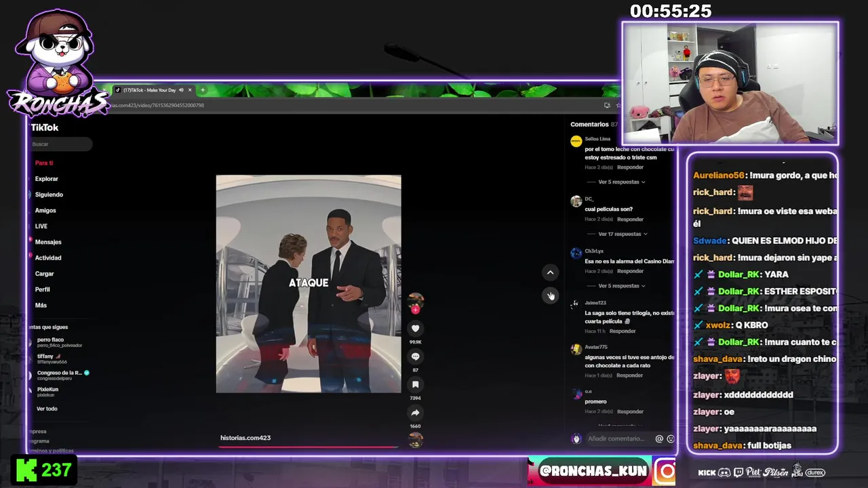Click the Discord icon in sponsor bar
This screenshot has width=868, height=488.
tap(724, 472)
